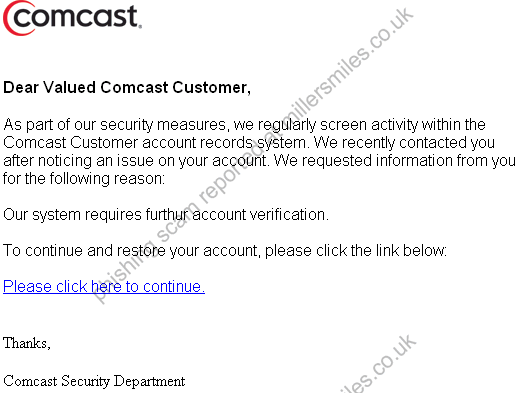Click the 'Comcast Security Department' signature line
Viewport: 516px width, 393px height.
click(94, 381)
